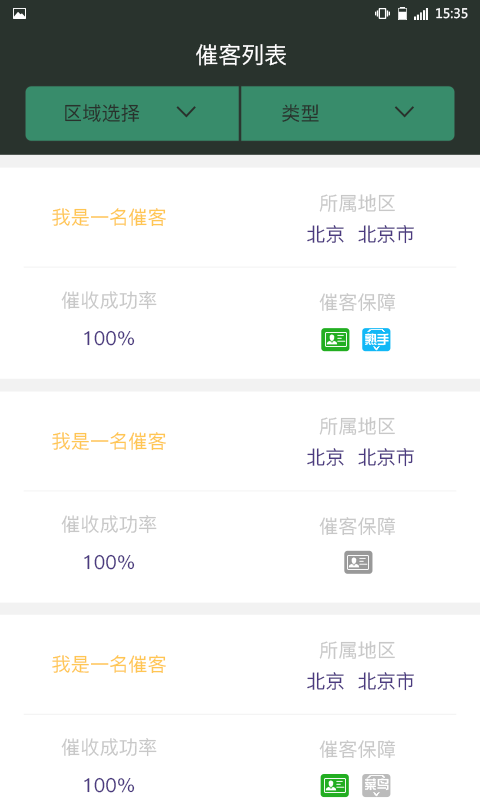Tap 100% success rate in first card
The height and width of the screenshot is (800, 480).
(109, 338)
